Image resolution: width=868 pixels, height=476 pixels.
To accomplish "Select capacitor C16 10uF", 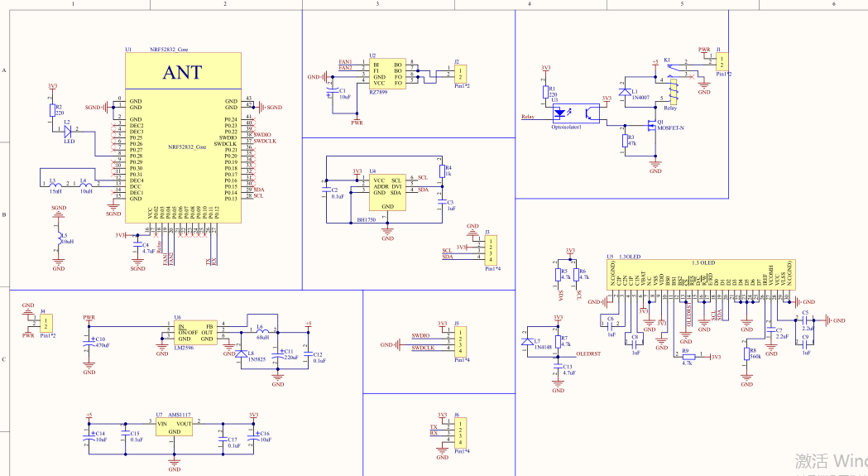I will click(253, 436).
